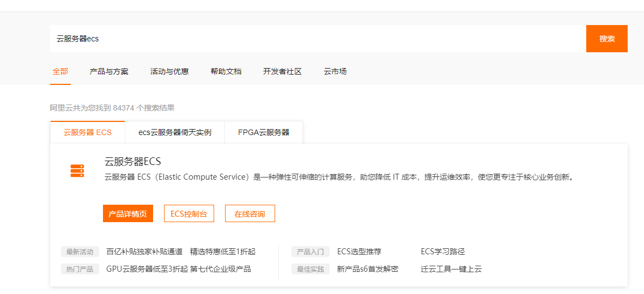Click the 在线咨询 button
The height and width of the screenshot is (294, 644).
click(x=250, y=213)
